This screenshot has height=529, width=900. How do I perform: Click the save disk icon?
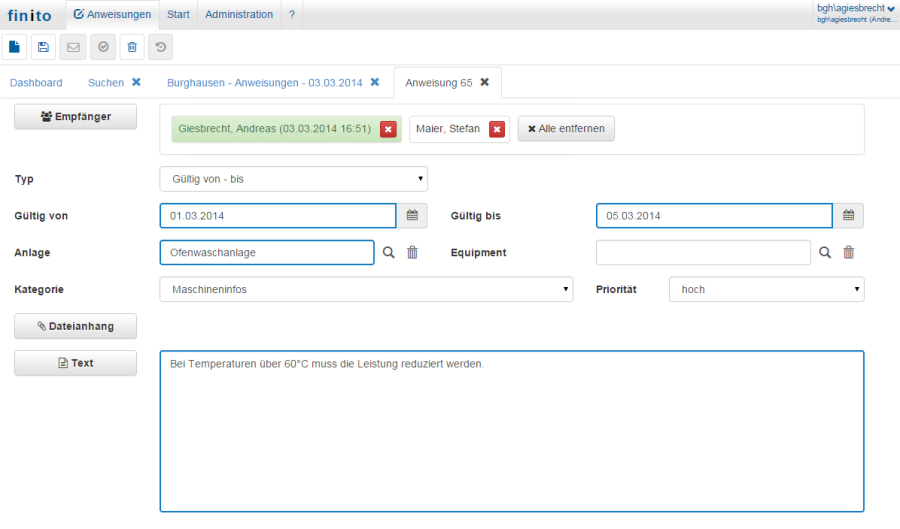[x=43, y=46]
